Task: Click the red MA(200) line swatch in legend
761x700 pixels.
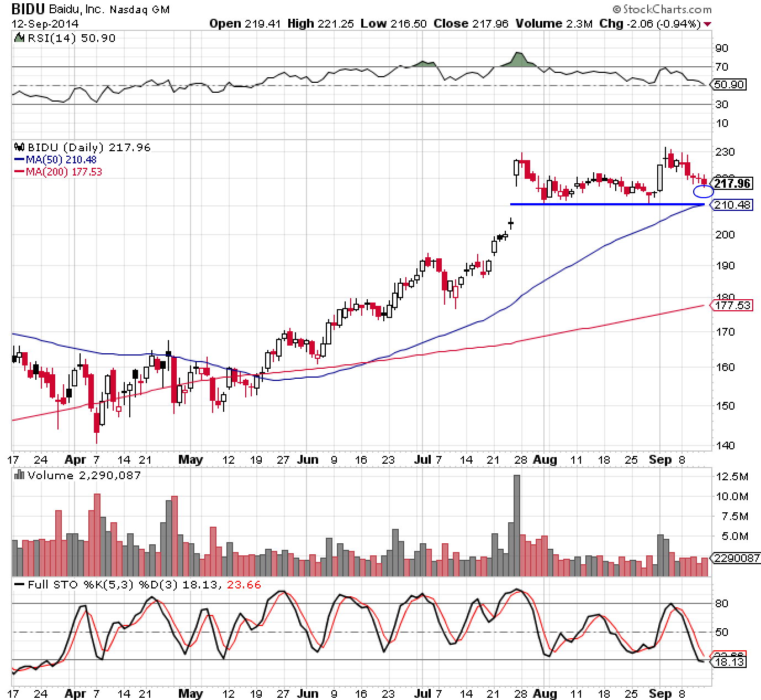Action: pos(19,172)
